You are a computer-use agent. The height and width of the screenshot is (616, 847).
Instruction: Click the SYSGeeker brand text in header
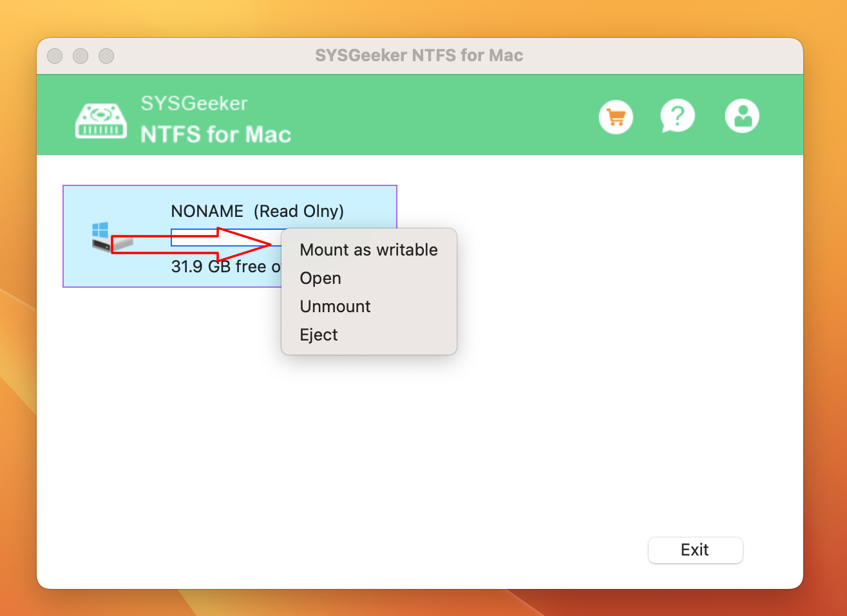[194, 104]
